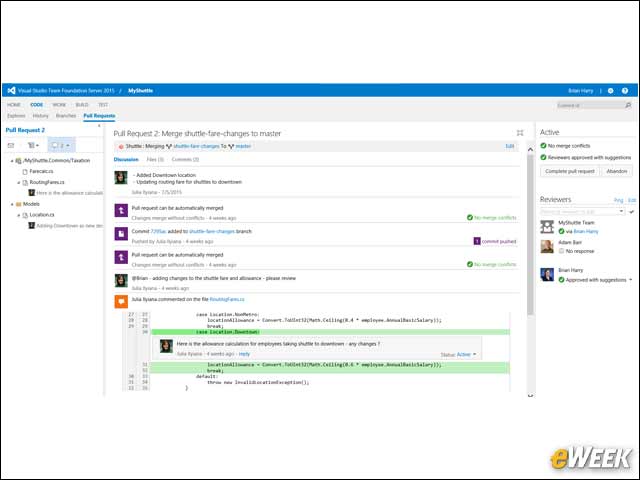Click Edit link in Reviewers section

click(631, 200)
